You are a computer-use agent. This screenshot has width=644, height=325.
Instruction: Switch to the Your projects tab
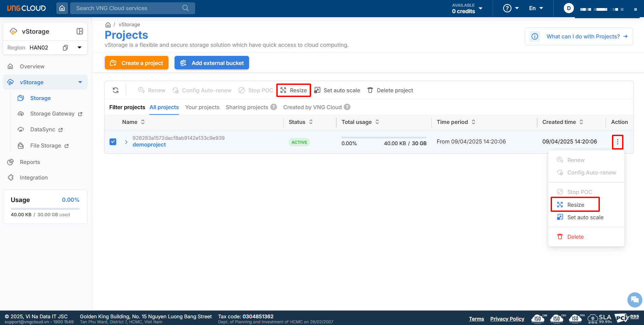(x=202, y=107)
